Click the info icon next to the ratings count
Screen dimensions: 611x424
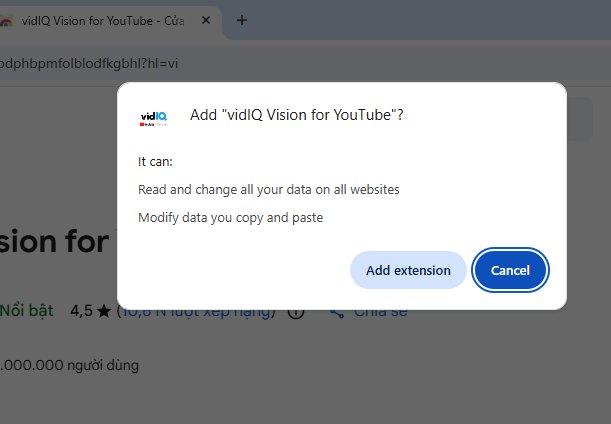[296, 312]
